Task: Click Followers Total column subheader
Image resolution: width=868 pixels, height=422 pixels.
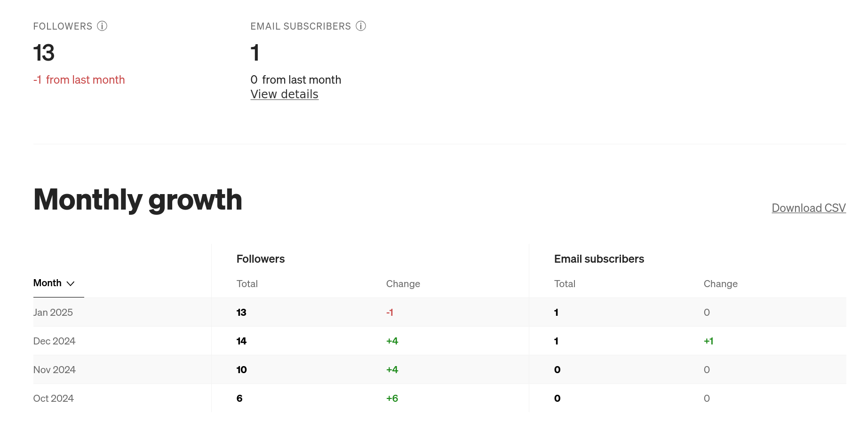Action: point(247,284)
